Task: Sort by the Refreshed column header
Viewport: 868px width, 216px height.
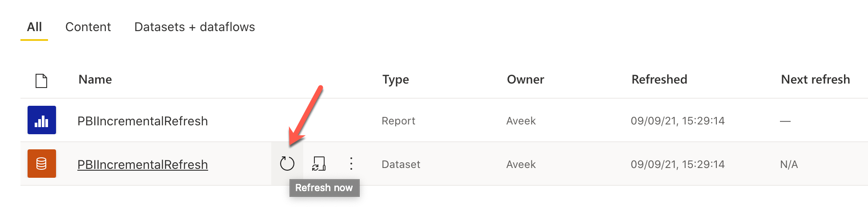Action: point(659,80)
